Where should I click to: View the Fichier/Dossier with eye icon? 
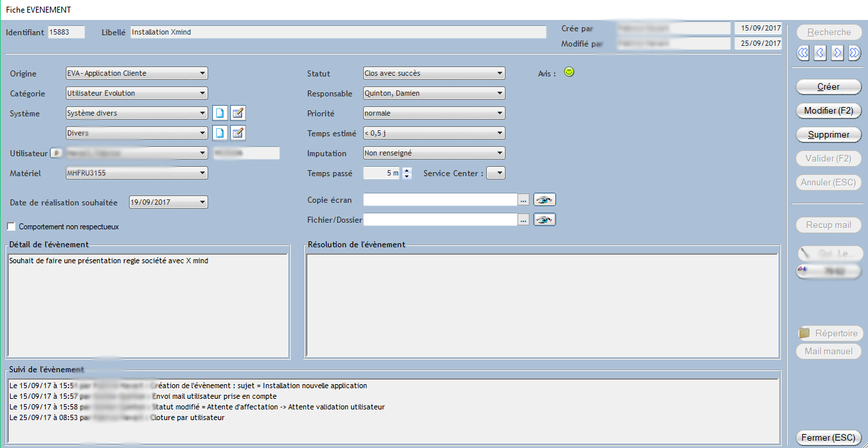[x=544, y=219]
